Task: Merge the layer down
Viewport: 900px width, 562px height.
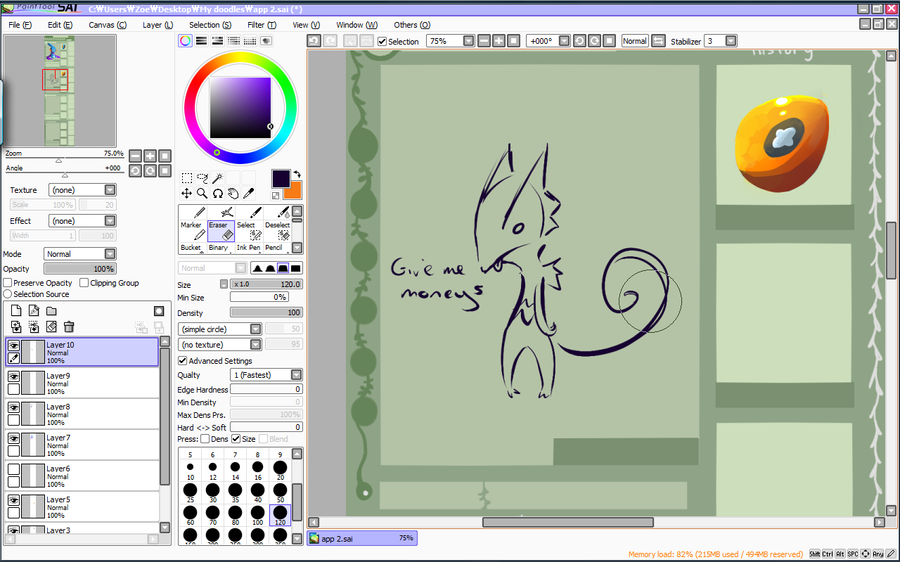Action: [x=34, y=327]
